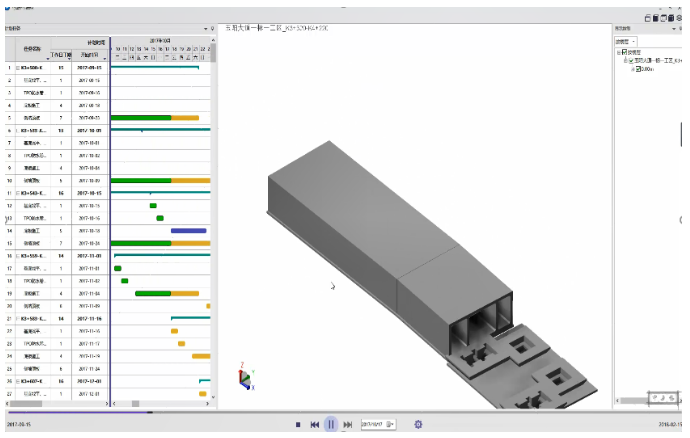
Task: Select shaded-with-edges cube view icon
Action: [x=671, y=18]
